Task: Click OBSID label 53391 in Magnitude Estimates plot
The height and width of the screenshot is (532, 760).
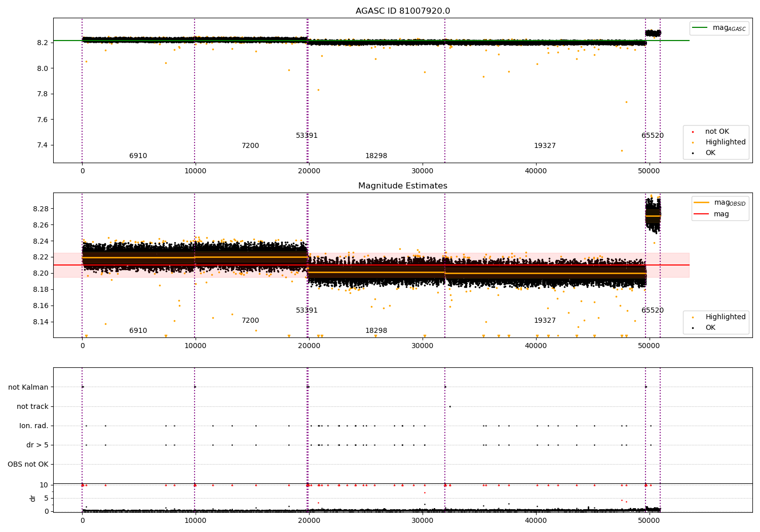Action: [x=307, y=311]
